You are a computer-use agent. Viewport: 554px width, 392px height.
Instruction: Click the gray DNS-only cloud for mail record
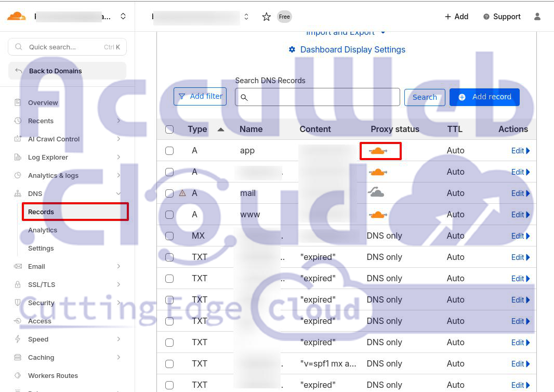(376, 193)
